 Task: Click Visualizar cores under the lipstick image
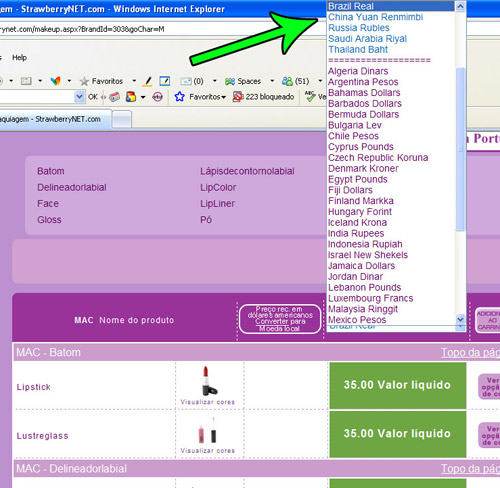point(207,402)
